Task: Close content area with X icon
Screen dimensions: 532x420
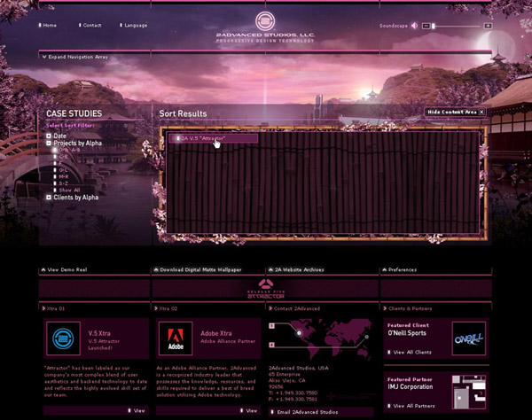Action: click(481, 112)
